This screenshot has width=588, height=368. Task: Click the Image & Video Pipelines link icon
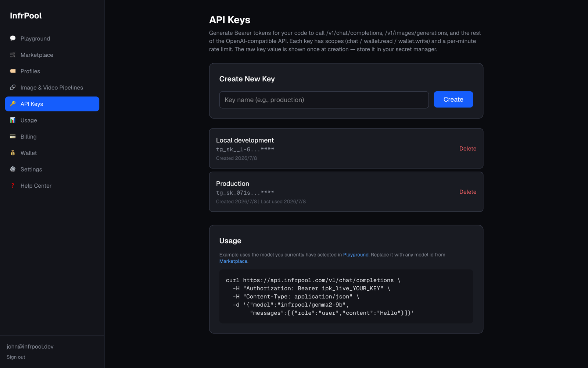(13, 88)
